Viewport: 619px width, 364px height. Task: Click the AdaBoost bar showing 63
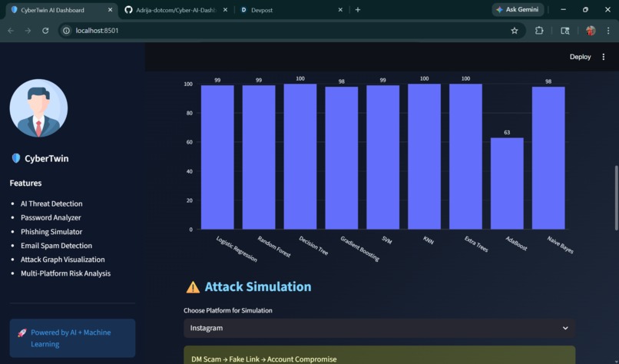pos(507,184)
